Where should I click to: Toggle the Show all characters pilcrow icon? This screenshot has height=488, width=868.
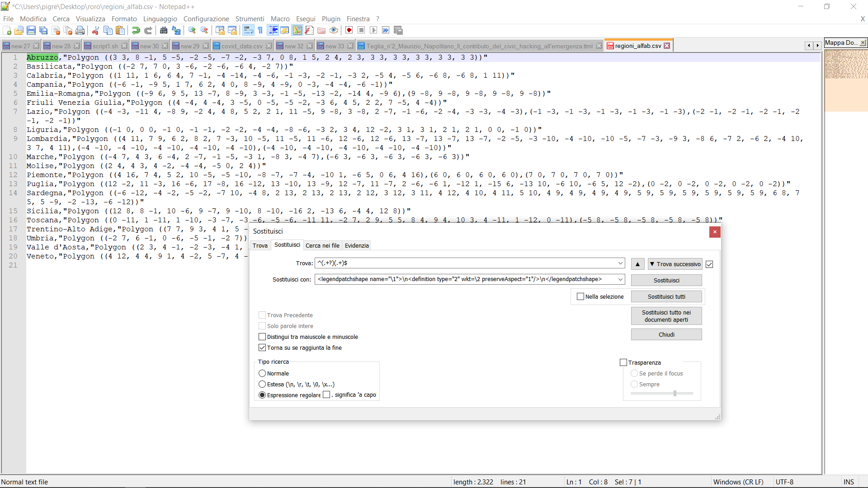coord(260,30)
